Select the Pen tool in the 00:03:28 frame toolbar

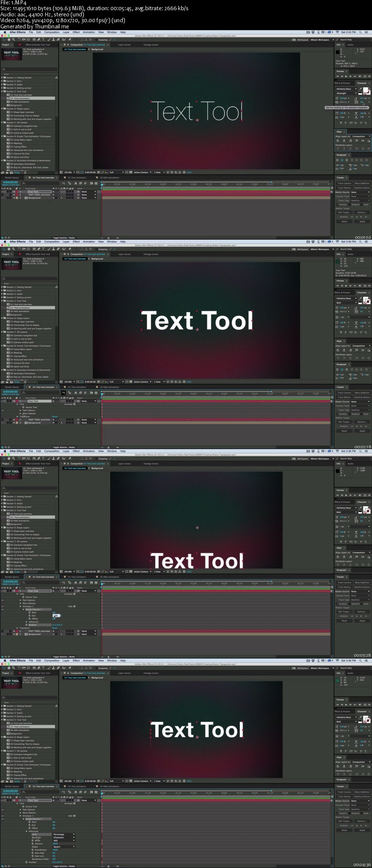point(39,459)
